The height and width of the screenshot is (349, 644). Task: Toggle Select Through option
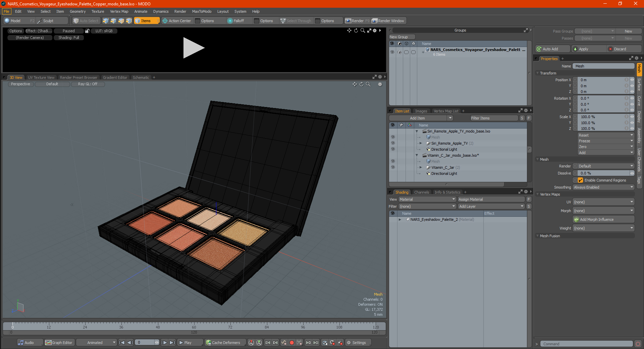296,21
